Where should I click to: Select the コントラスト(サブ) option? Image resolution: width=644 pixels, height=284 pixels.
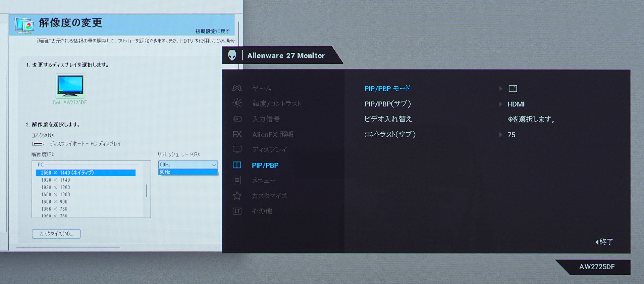(390, 135)
